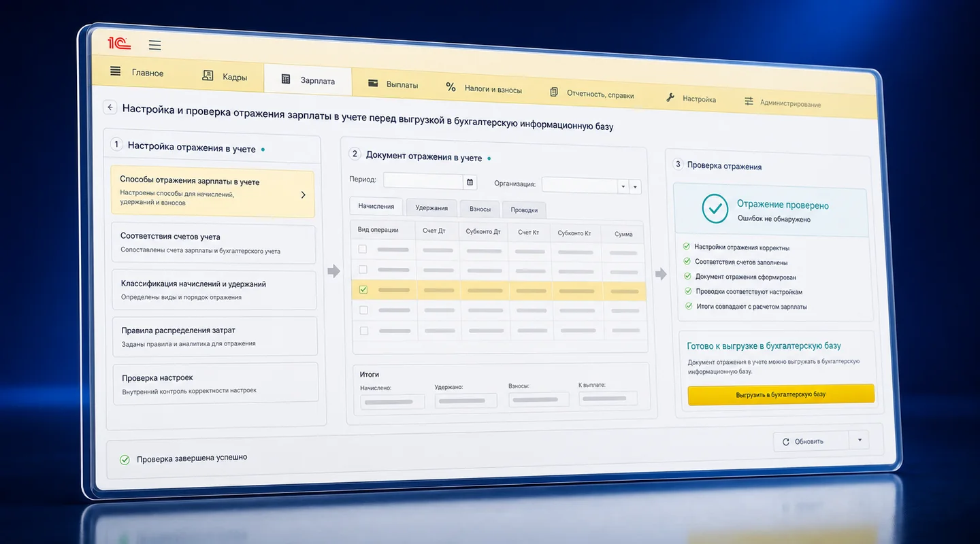Image resolution: width=980 pixels, height=544 pixels.
Task: Open the Выплаты section
Action: 393,84
